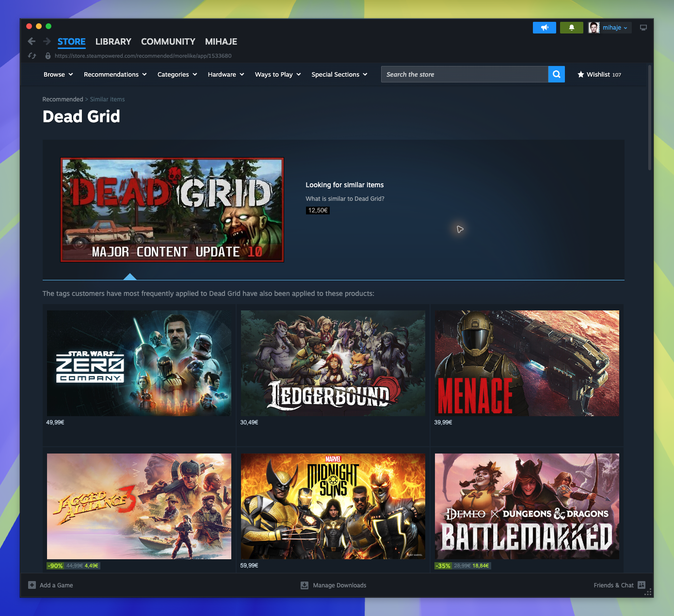Open the Demeo Battlemarked thumbnail
Screen dimensions: 674x616
(x=527, y=506)
